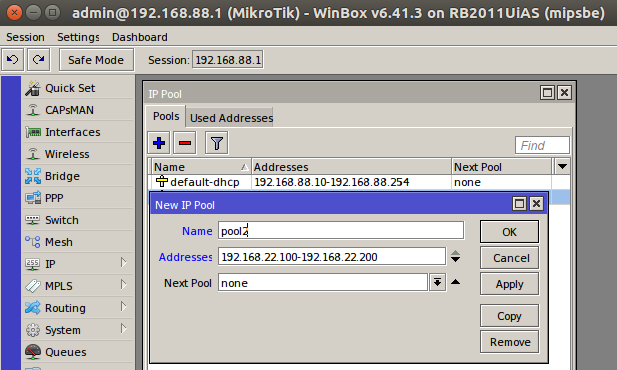Click the blue plus add pool icon
617x370 pixels.
(x=159, y=143)
